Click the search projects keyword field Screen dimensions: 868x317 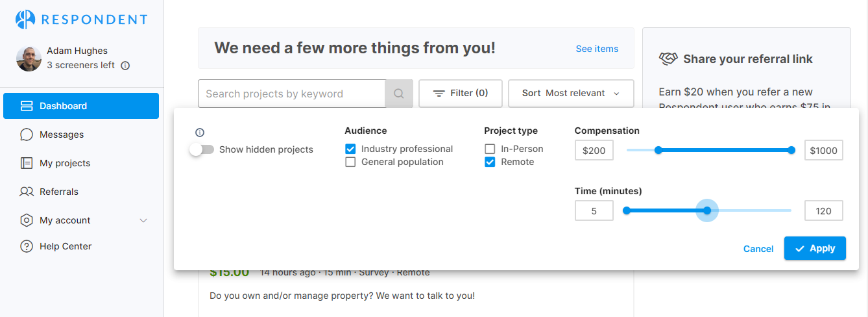pyautogui.click(x=291, y=94)
